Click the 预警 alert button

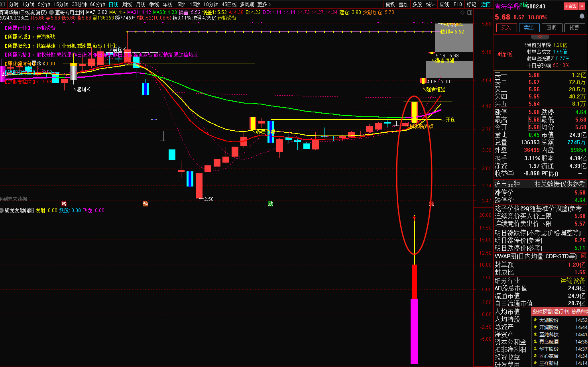[x=574, y=28]
